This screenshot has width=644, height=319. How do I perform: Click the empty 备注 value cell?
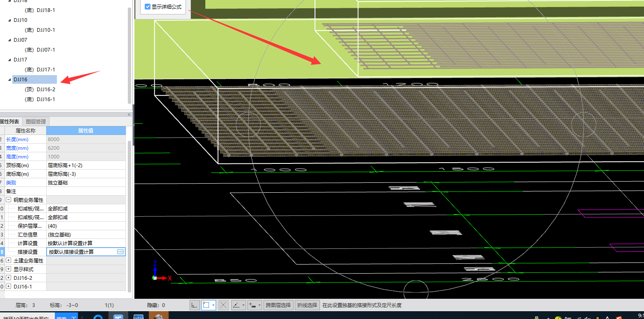click(x=86, y=191)
